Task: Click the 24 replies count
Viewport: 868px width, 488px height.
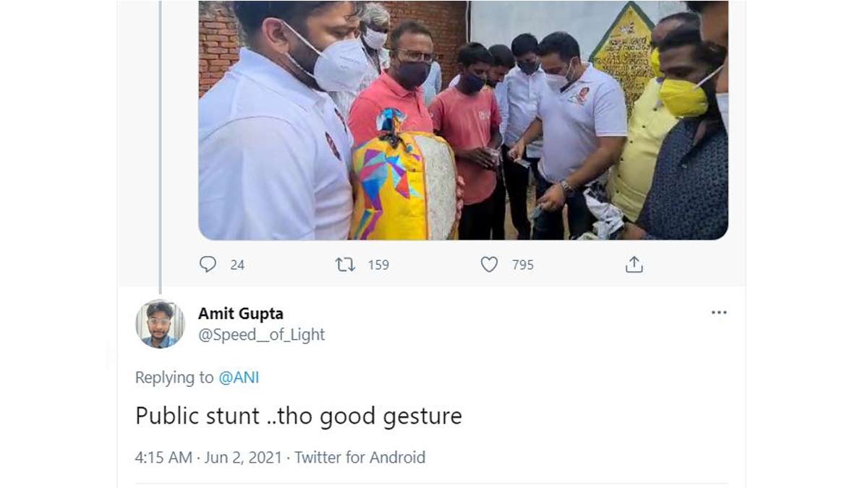Action: pos(237,265)
